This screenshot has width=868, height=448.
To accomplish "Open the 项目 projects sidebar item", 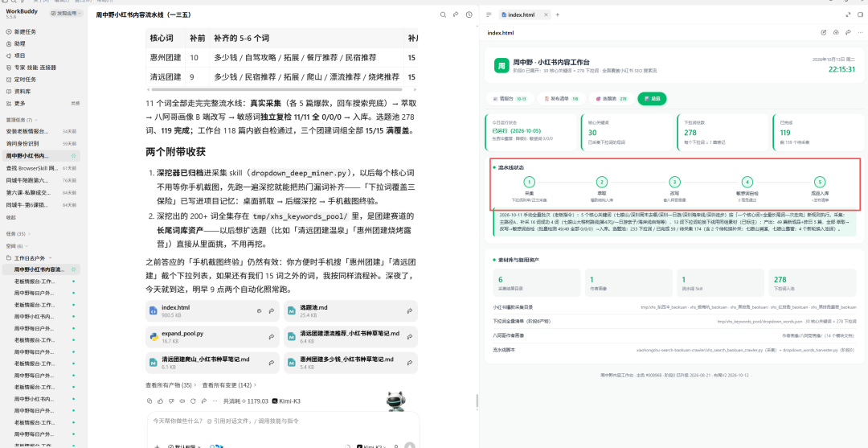I will tap(19, 55).
